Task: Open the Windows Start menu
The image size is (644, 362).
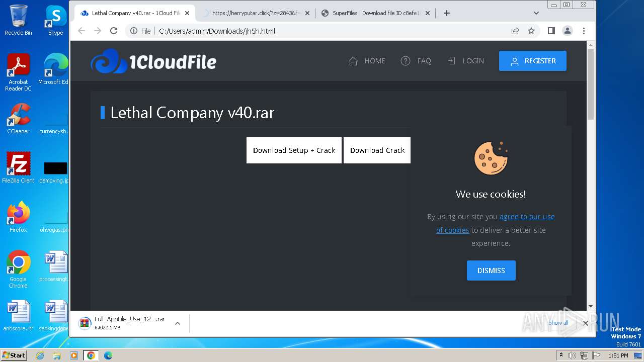Action: pos(14,355)
